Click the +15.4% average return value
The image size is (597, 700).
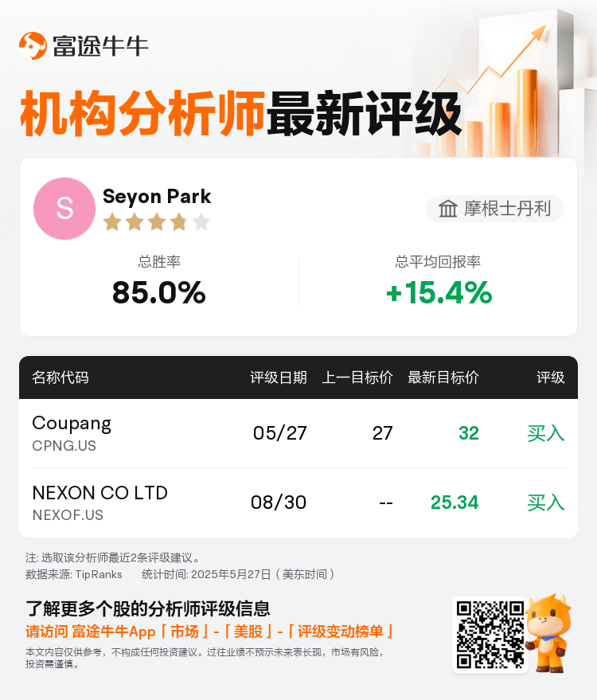coord(439,293)
